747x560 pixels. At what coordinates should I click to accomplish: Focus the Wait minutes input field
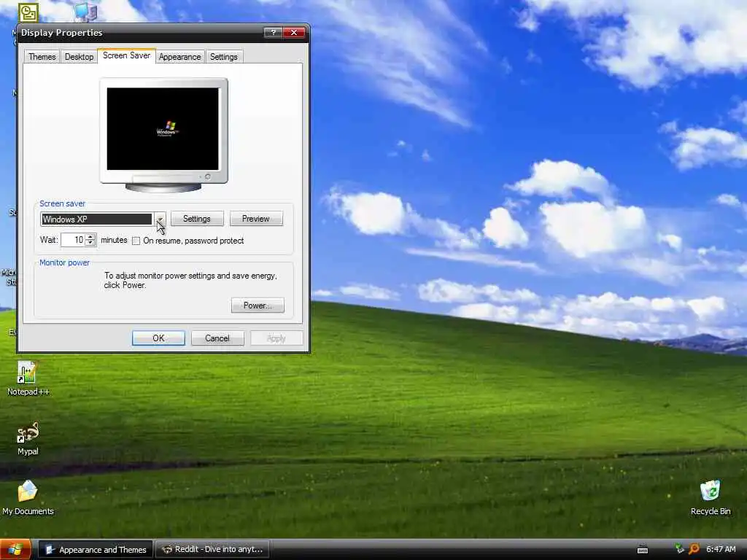[74, 240]
